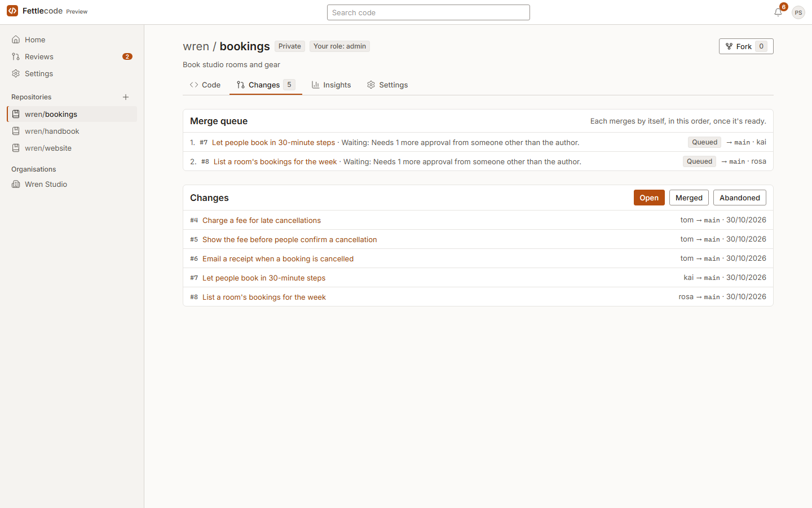Click the Queued status on change #7

coord(704,142)
